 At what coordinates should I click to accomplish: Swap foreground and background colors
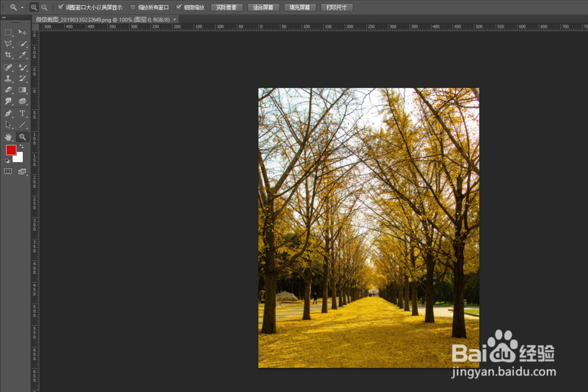[22, 146]
